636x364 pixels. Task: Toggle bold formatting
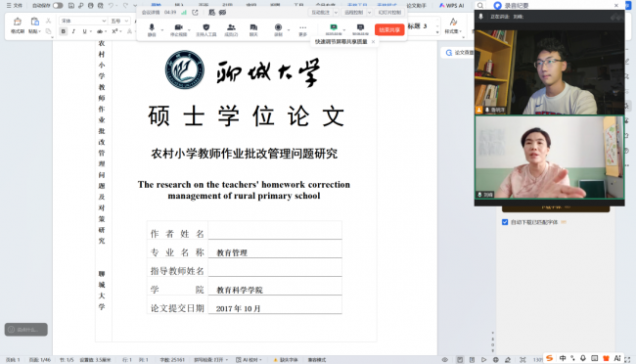tap(64, 31)
